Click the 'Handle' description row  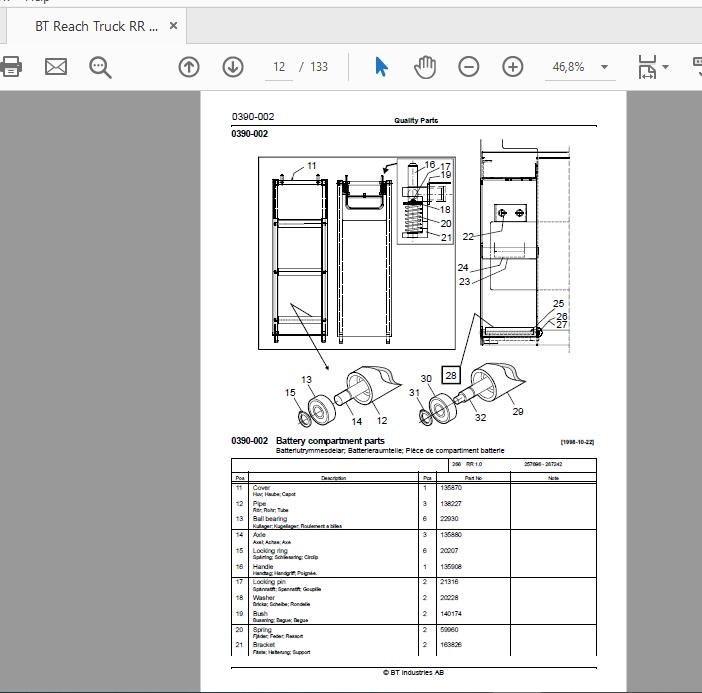(x=263, y=566)
